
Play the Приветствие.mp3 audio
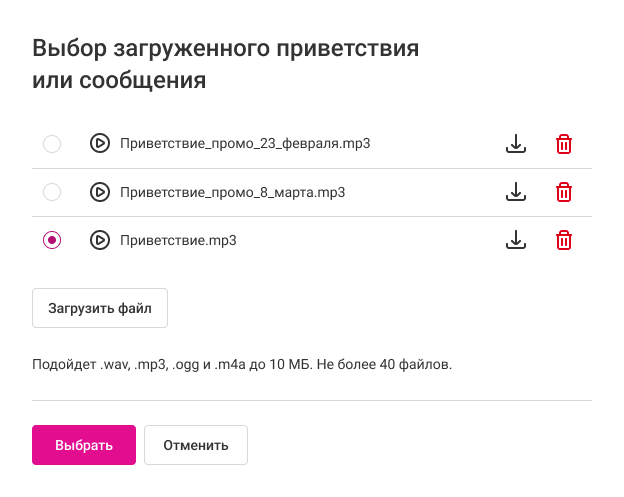click(x=99, y=240)
